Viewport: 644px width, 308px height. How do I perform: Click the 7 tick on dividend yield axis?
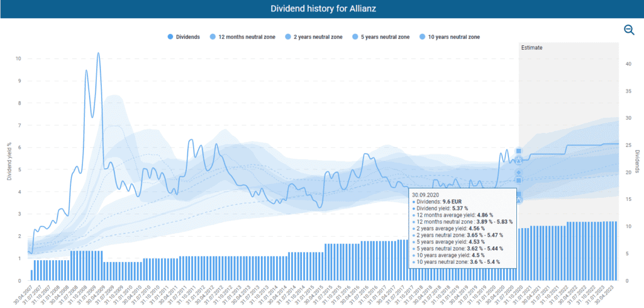19,125
